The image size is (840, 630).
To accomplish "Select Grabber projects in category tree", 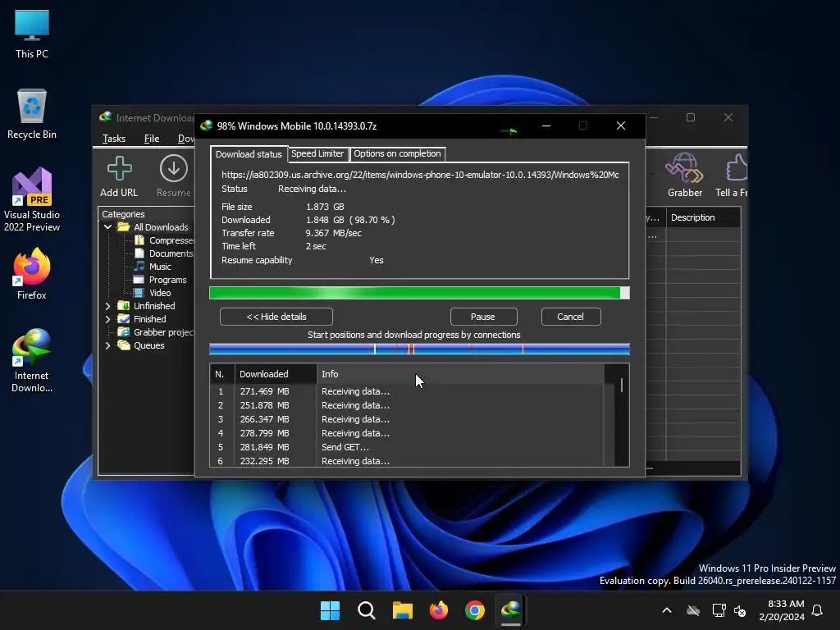I will tap(156, 332).
